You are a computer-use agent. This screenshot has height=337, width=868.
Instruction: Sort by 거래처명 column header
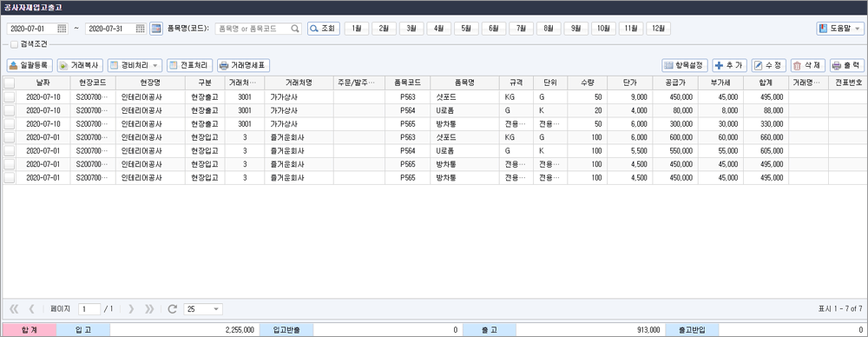click(x=299, y=83)
